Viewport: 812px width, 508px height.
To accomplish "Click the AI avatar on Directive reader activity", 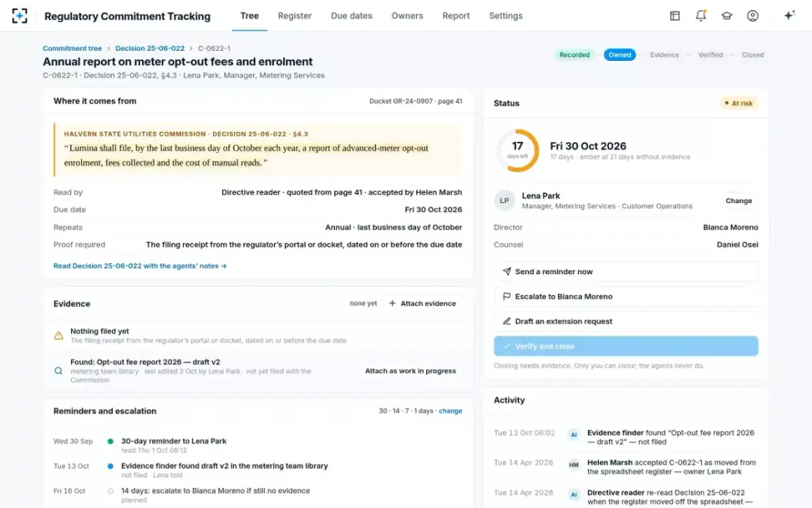I will (x=574, y=494).
